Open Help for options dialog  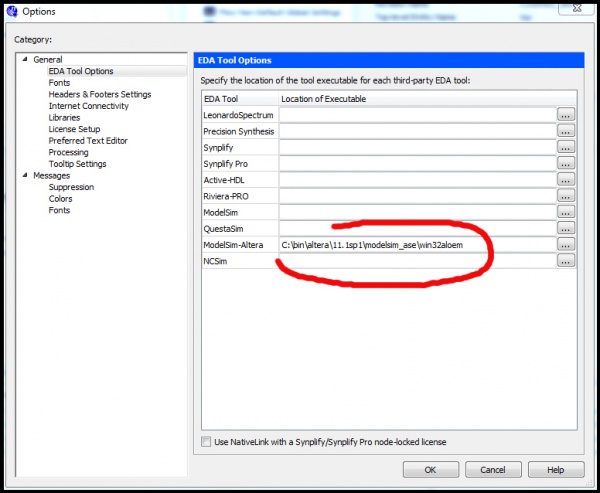556,470
